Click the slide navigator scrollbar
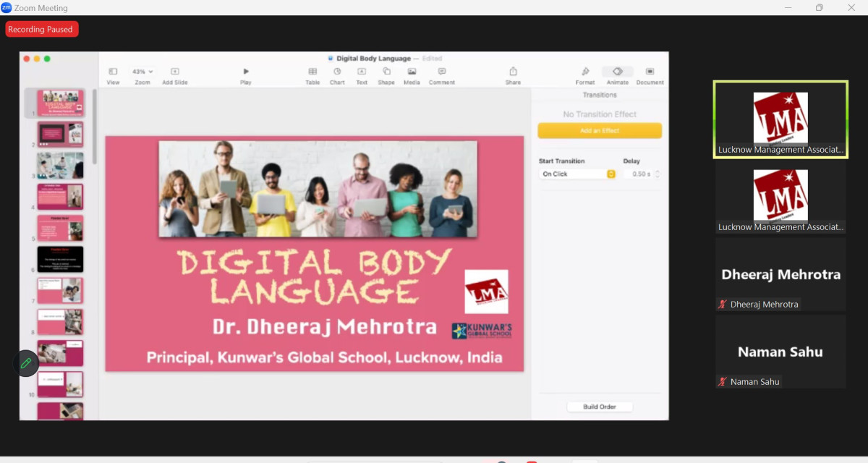This screenshot has height=463, width=868. [94, 127]
